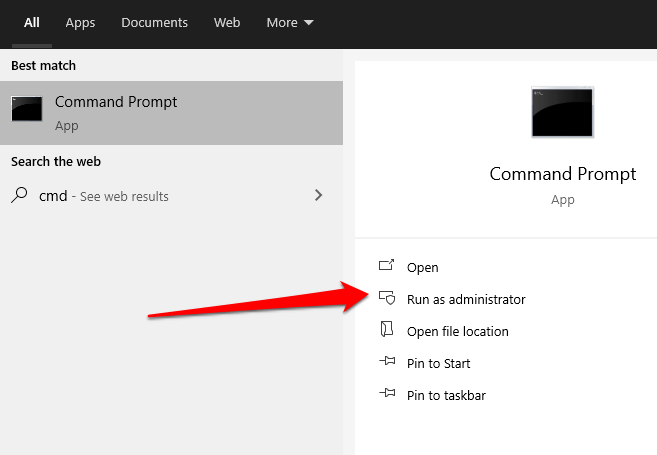Click the Open action icon

(x=387, y=267)
